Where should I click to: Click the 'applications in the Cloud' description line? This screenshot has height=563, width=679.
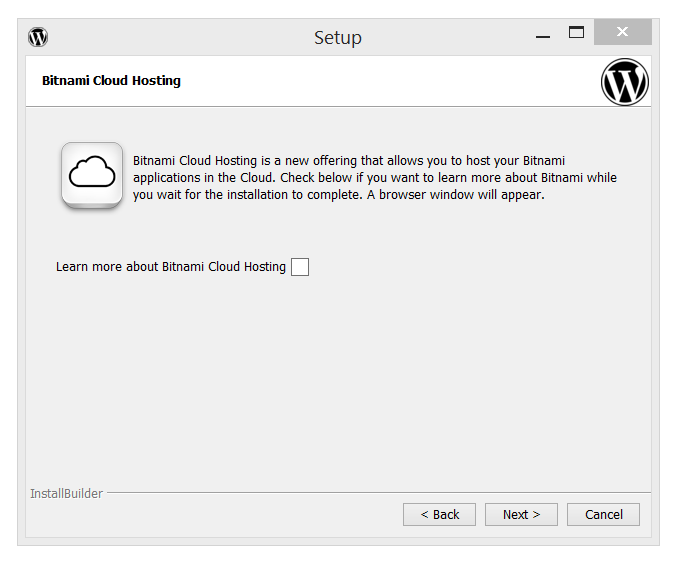click(x=205, y=178)
